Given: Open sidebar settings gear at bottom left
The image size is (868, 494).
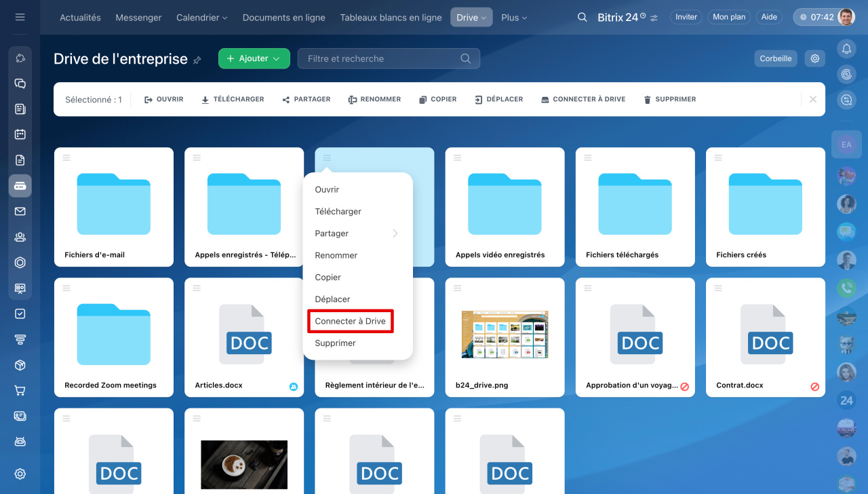Looking at the screenshot, I should [20, 474].
